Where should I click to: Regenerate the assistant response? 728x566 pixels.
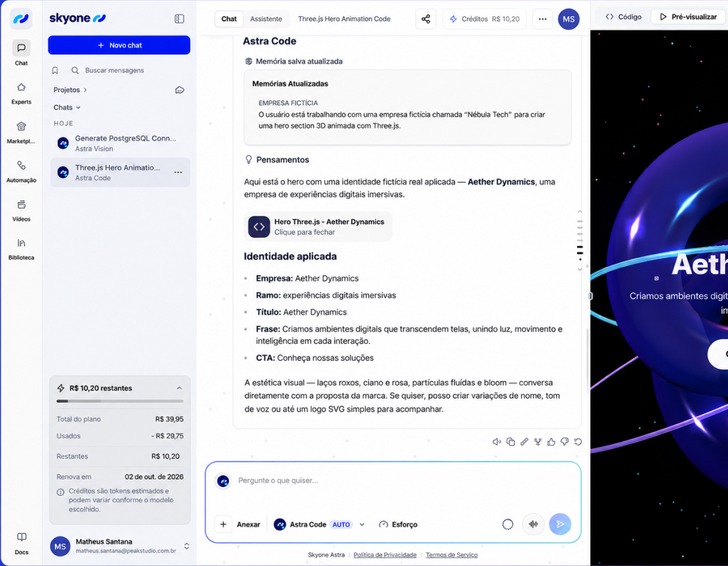pyautogui.click(x=578, y=442)
